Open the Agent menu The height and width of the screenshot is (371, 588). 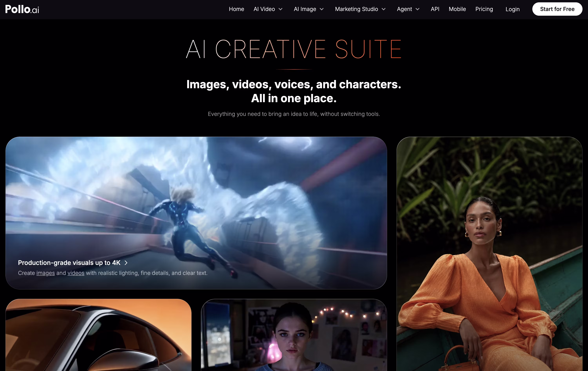click(404, 9)
